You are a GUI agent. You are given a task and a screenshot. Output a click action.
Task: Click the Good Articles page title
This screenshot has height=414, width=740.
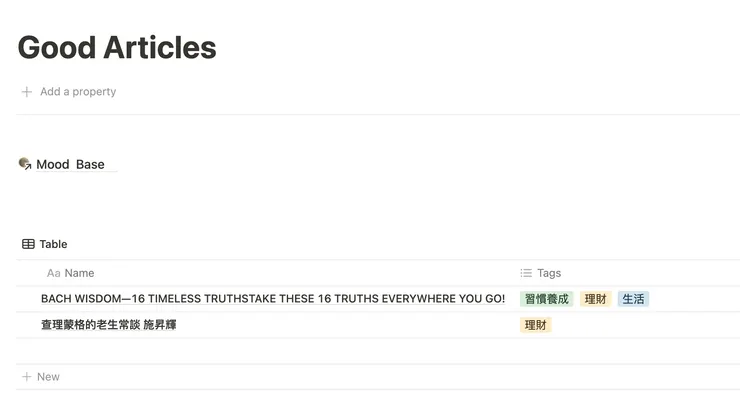click(x=117, y=47)
